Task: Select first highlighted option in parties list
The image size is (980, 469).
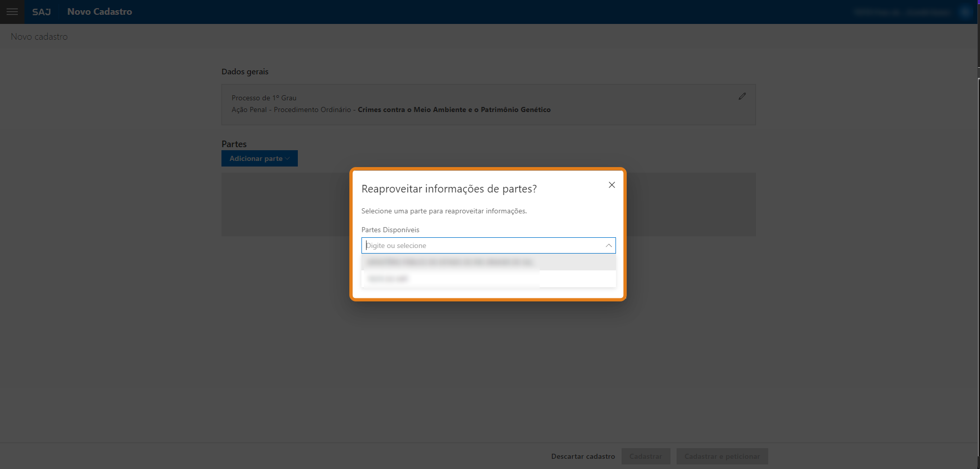Action: click(x=449, y=262)
